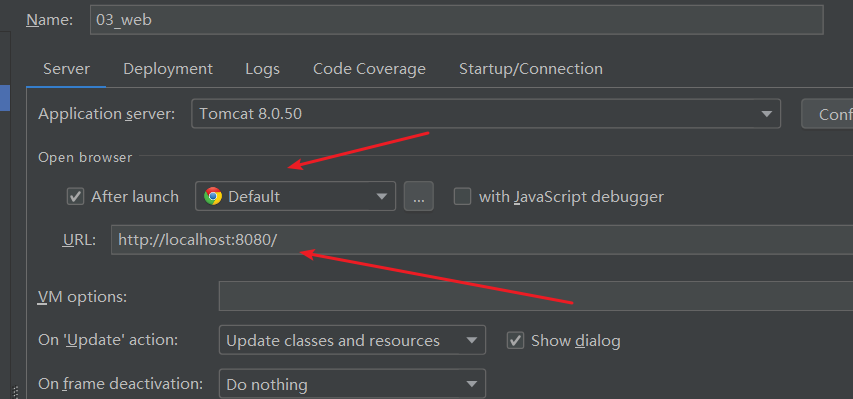Viewport: 853px width, 399px height.
Task: Click the ellipsis browse button next to Default
Action: click(x=418, y=197)
